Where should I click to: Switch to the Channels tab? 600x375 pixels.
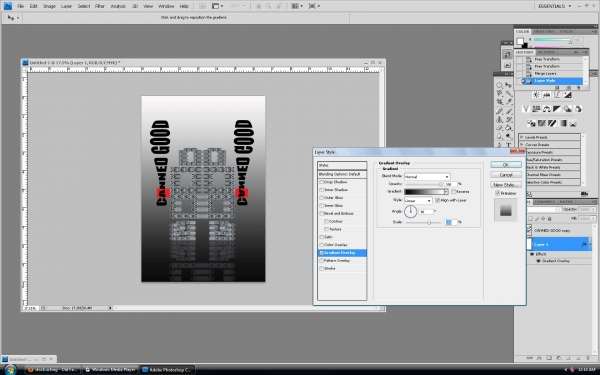tap(545, 202)
